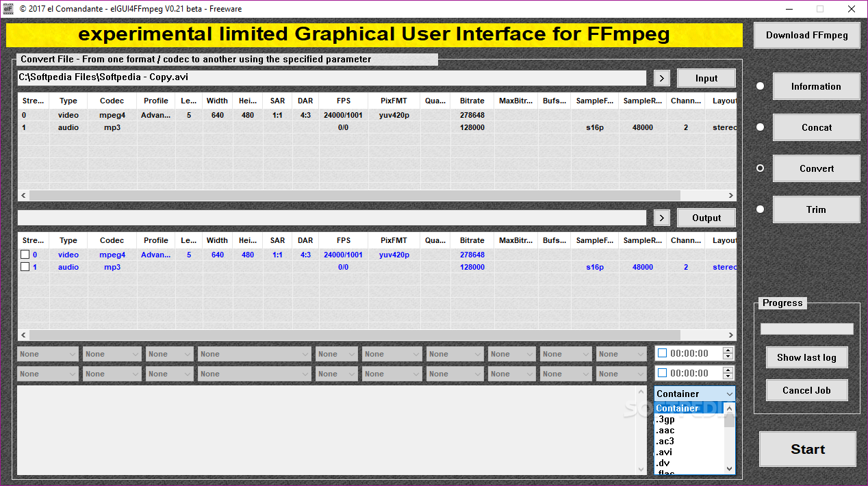Check output stream 0 video checkbox
The image size is (868, 486).
click(25, 255)
